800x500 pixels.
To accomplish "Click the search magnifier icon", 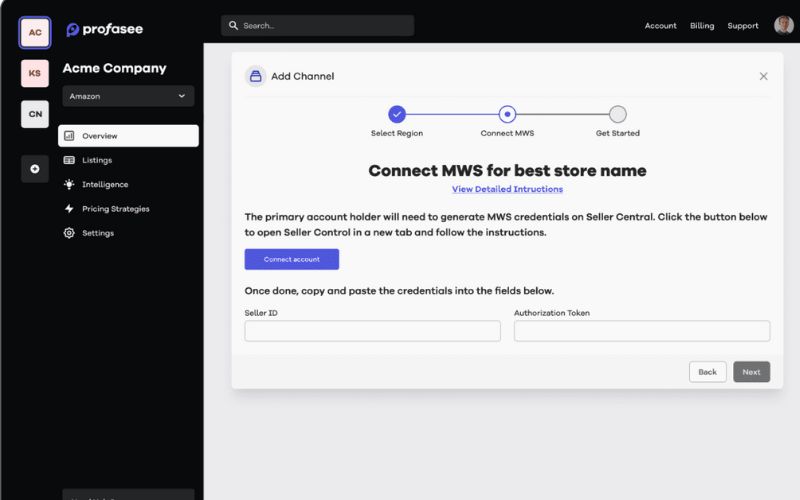I will pos(234,25).
